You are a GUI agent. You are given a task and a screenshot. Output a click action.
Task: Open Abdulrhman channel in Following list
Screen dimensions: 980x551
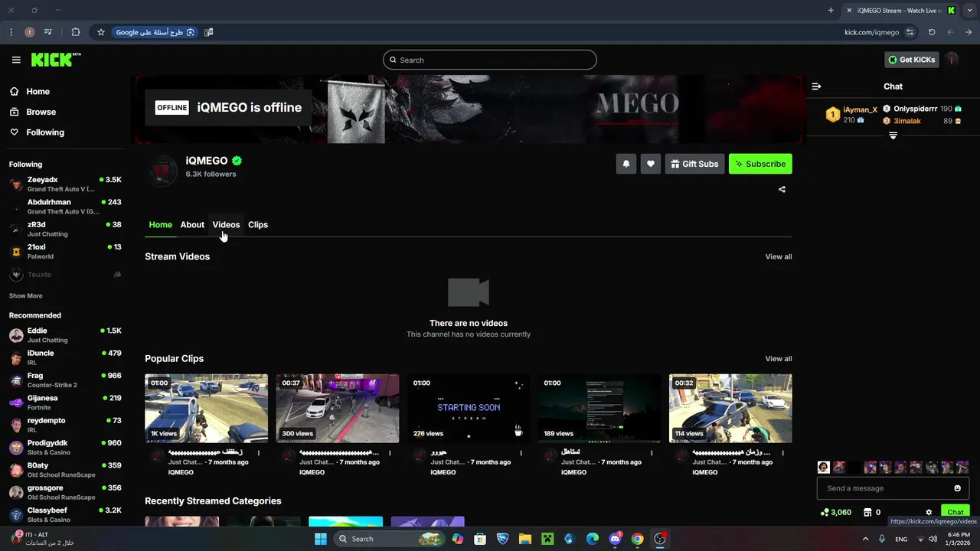pos(65,207)
